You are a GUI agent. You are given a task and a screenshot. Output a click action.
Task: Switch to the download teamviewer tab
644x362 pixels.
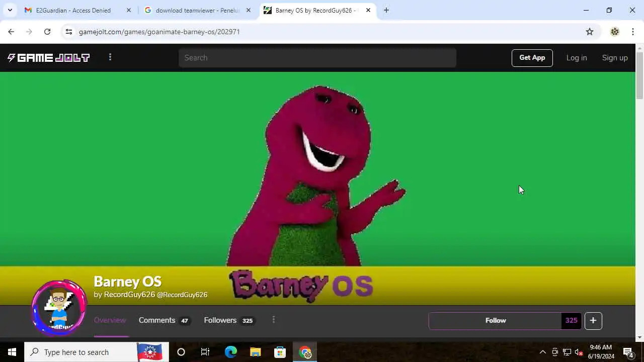pos(198,10)
